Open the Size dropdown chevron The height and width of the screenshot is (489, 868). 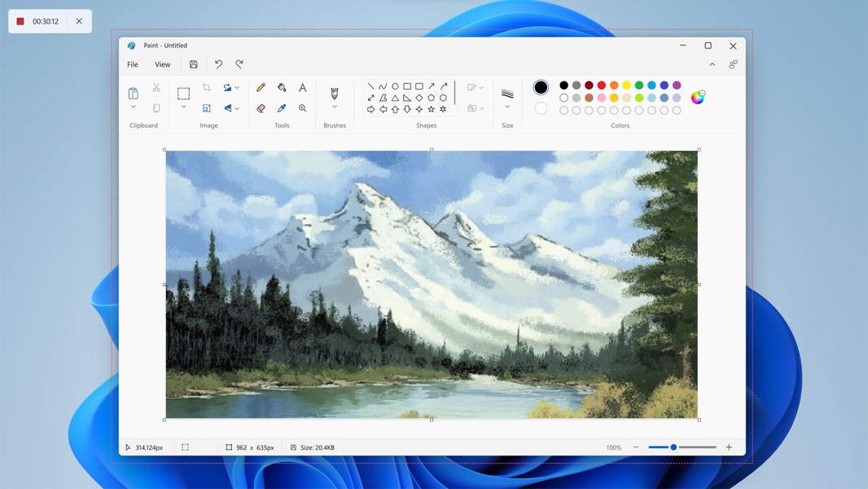tap(507, 108)
